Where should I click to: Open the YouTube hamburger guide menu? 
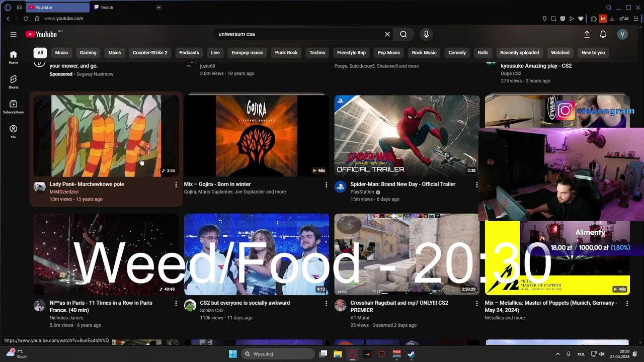pos(14,34)
